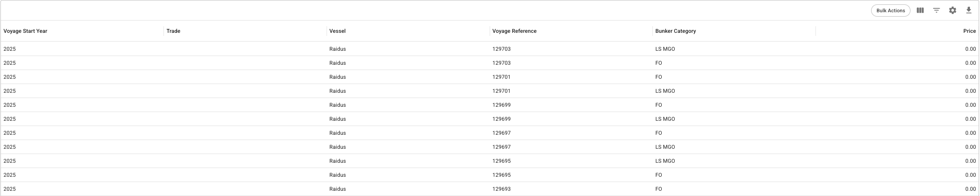Screen dimensions: 980x196
Task: Click the Vessel column header
Action: tap(337, 31)
